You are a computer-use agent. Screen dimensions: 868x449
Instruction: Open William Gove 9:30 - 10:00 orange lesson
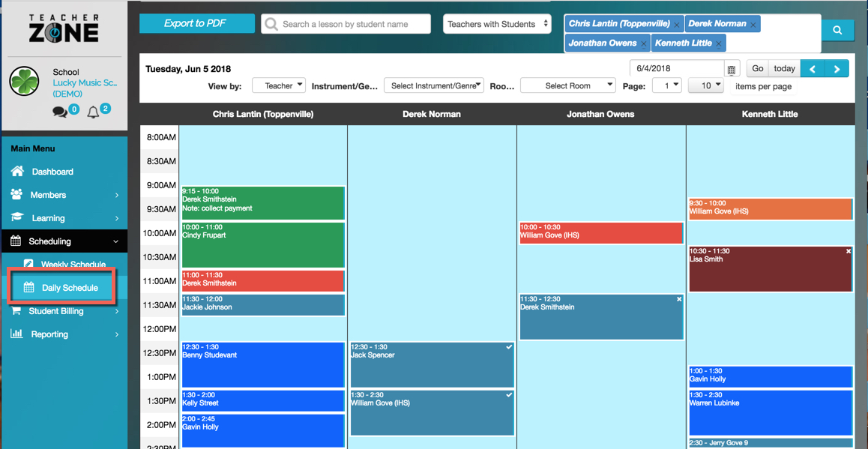pos(771,209)
